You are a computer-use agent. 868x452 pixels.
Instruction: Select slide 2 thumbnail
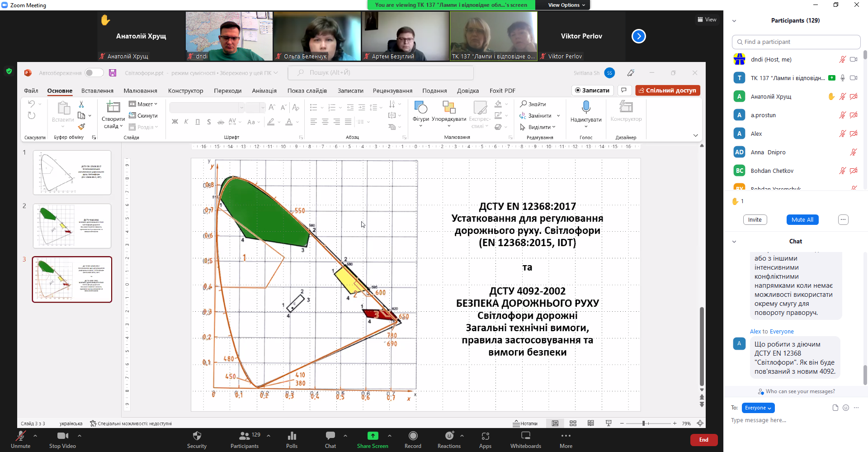pyautogui.click(x=72, y=226)
